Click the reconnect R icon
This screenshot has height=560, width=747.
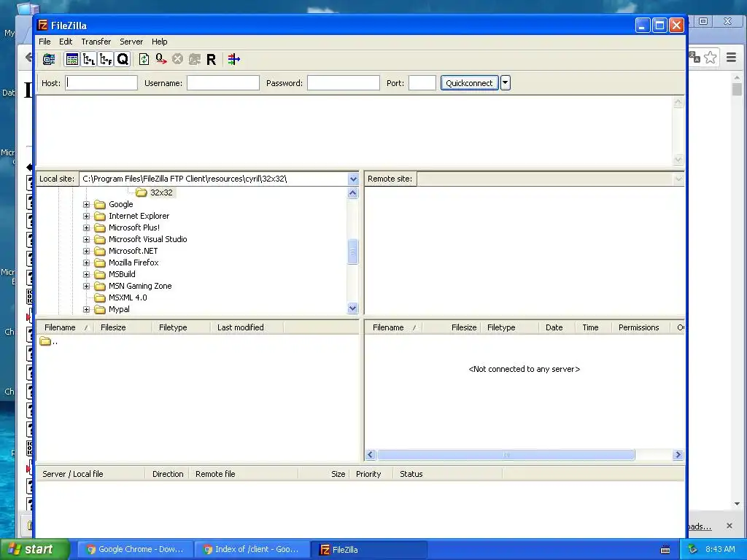[211, 60]
